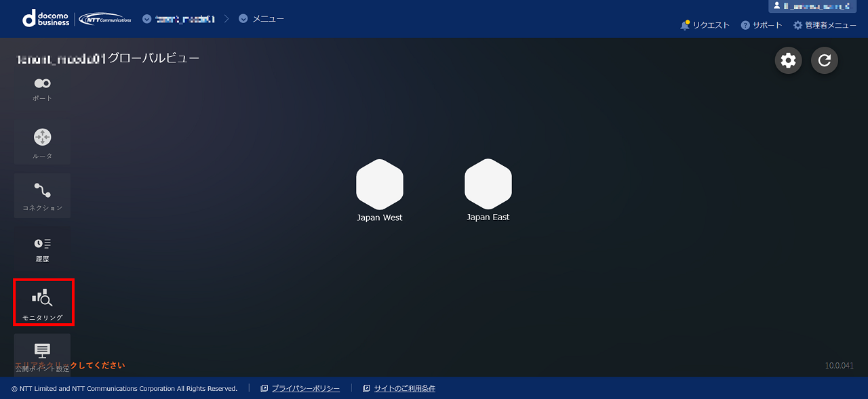Refresh the global view with reload icon

point(825,60)
